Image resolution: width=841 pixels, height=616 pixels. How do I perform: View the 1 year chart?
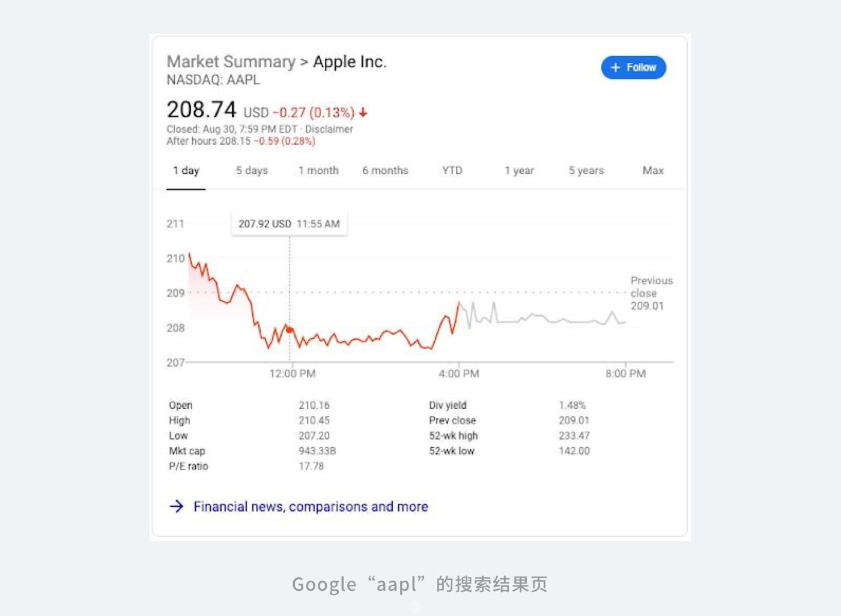pyautogui.click(x=519, y=171)
